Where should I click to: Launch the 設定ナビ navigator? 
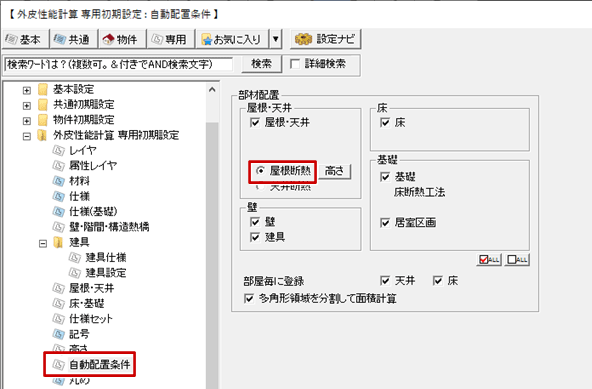[325, 39]
